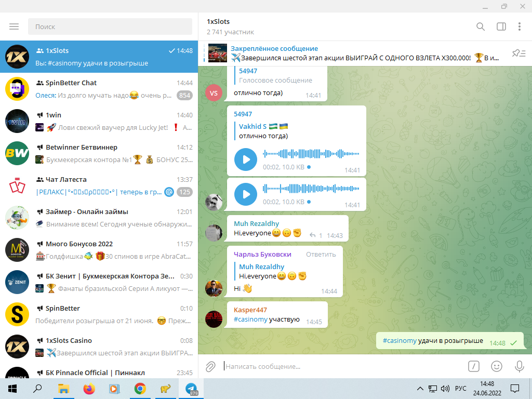Play the first voice message from 54947
This screenshot has height=399, width=532.
pyautogui.click(x=246, y=159)
